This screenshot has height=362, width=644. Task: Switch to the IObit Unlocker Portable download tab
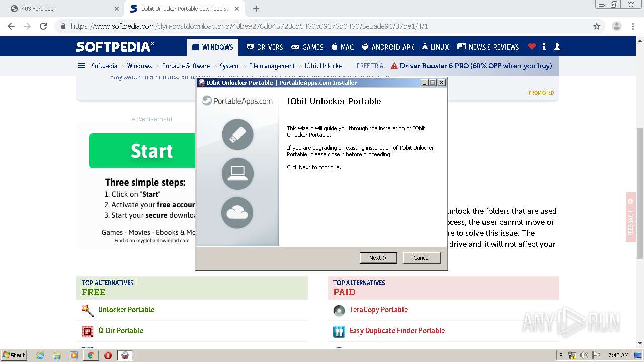click(x=185, y=9)
